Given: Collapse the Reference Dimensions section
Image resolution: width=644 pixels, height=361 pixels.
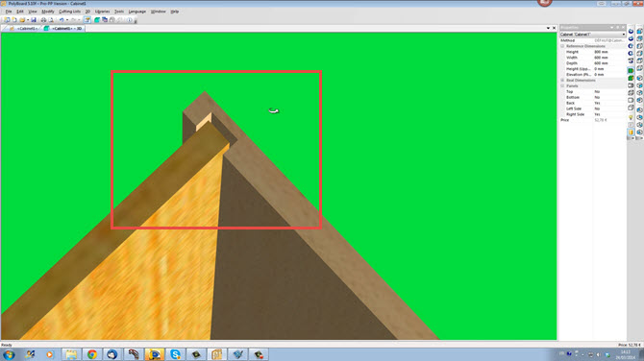Looking at the screenshot, I should click(x=562, y=46).
